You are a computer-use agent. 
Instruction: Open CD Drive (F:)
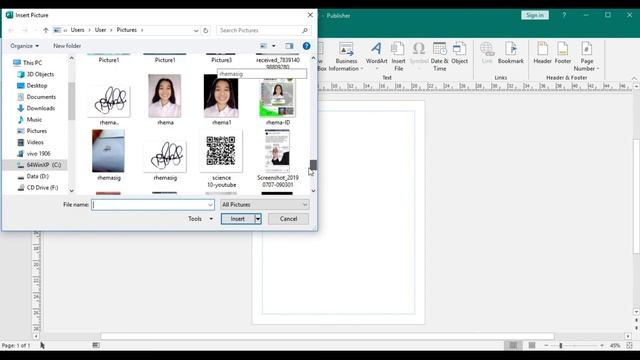pyautogui.click(x=42, y=188)
